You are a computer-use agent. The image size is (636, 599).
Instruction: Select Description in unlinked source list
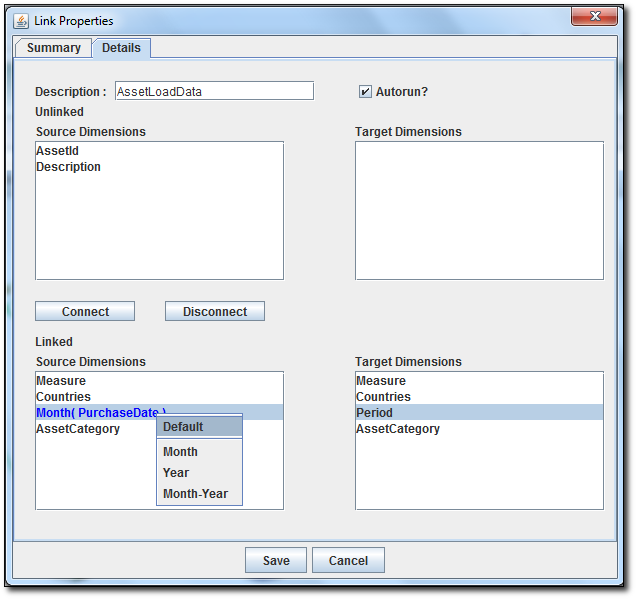point(69,167)
